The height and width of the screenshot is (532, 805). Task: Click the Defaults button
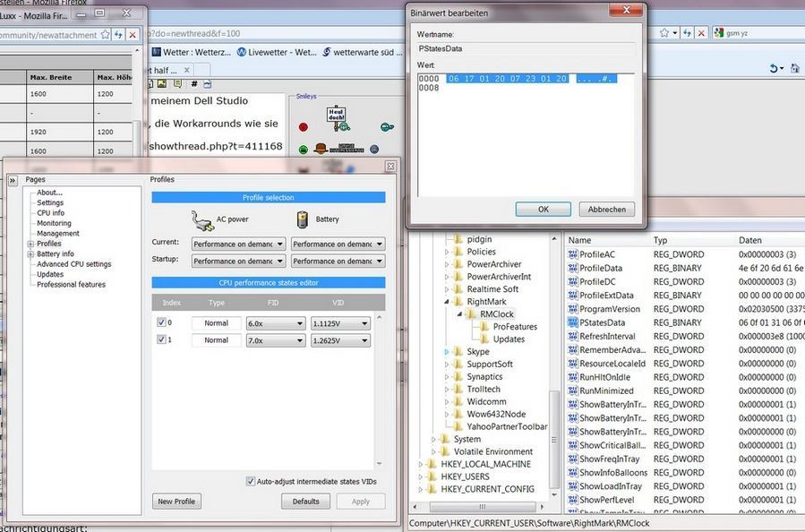point(305,502)
